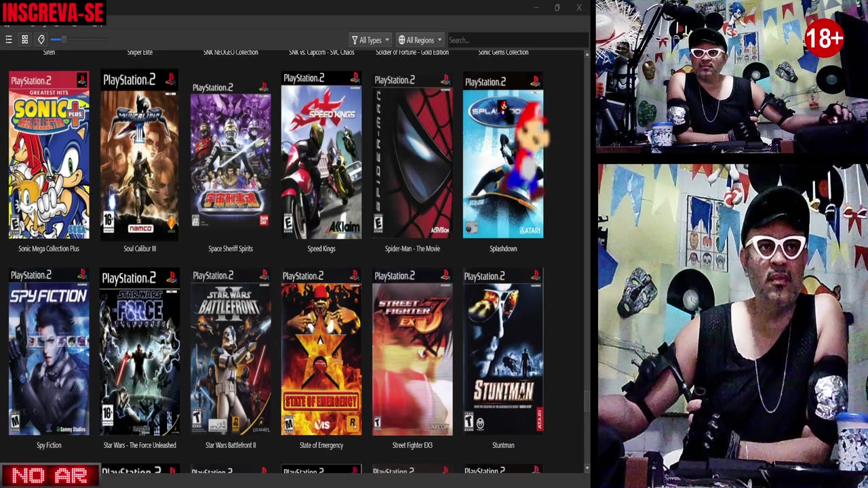Click the 'SNK vs. Capcom - SVC Chaos' text
868x488 pixels.
click(x=321, y=52)
